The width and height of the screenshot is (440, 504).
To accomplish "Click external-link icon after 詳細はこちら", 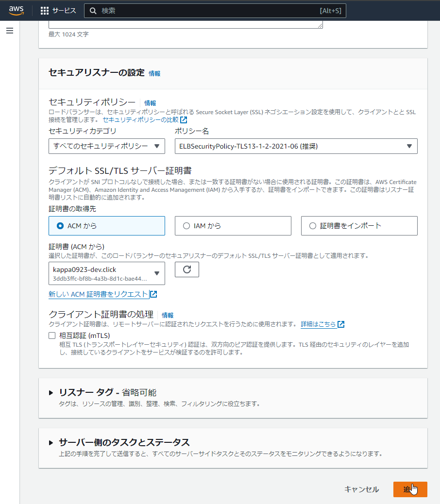I will point(341,324).
